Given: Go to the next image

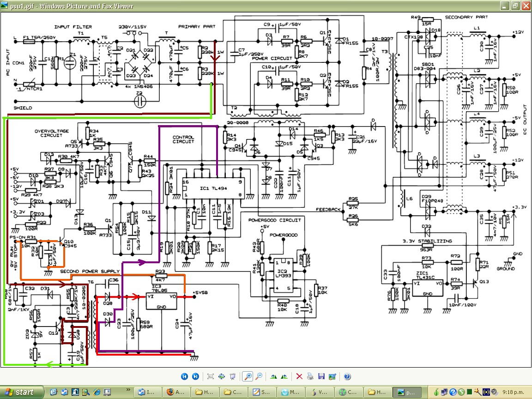Looking at the screenshot, I should click(x=195, y=376).
